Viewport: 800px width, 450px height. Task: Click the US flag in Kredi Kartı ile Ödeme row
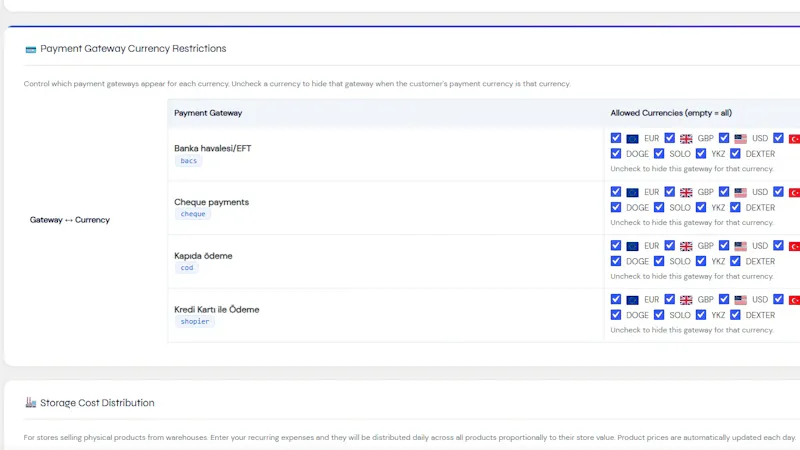(x=740, y=300)
